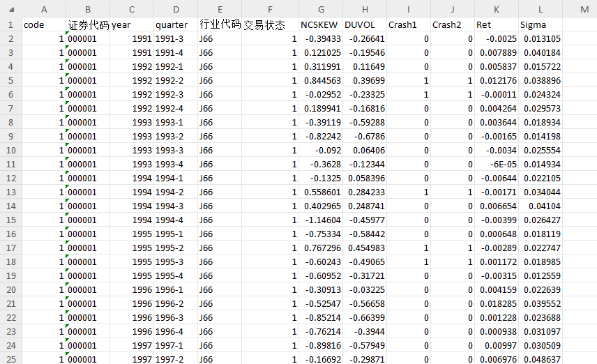Click the DUVOL header cell

pyautogui.click(x=365, y=24)
